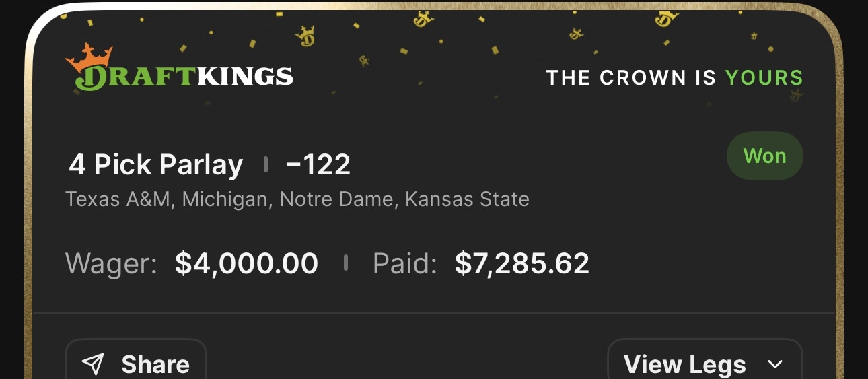The height and width of the screenshot is (379, 868).
Task: Click the green YOURS word
Action: click(764, 78)
